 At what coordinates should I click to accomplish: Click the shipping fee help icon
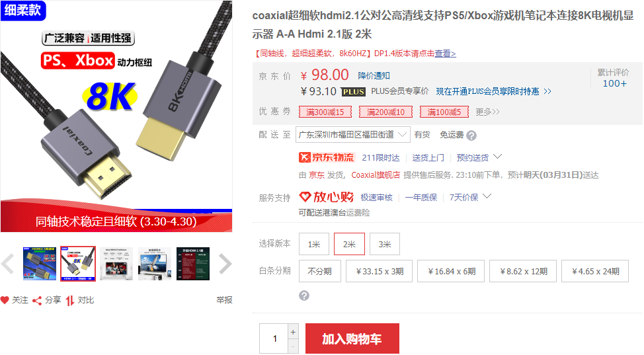coord(471,136)
